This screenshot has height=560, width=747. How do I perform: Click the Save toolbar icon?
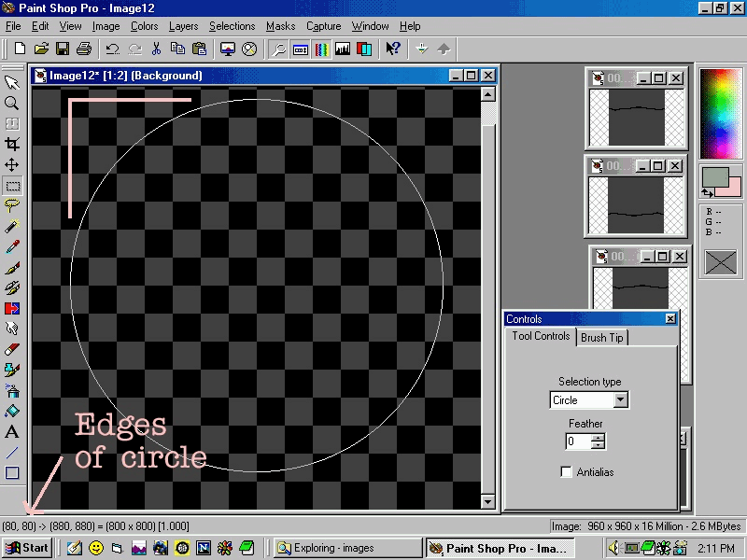click(x=63, y=49)
